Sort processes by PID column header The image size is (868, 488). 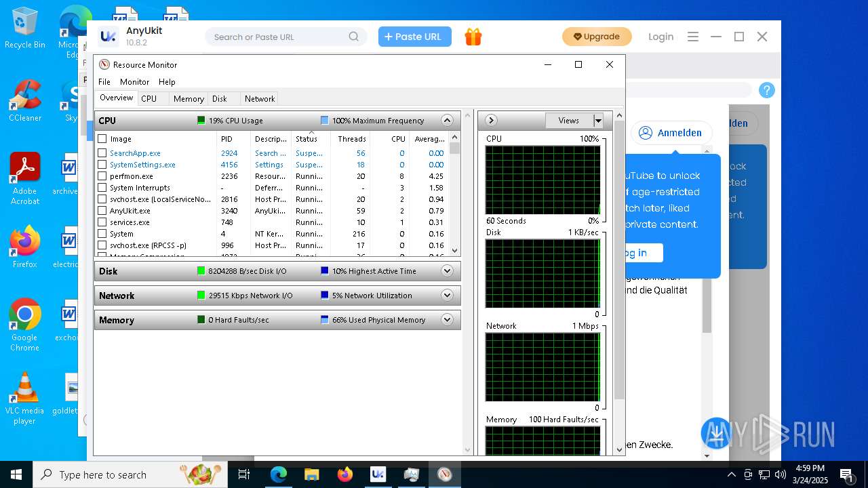(x=234, y=138)
